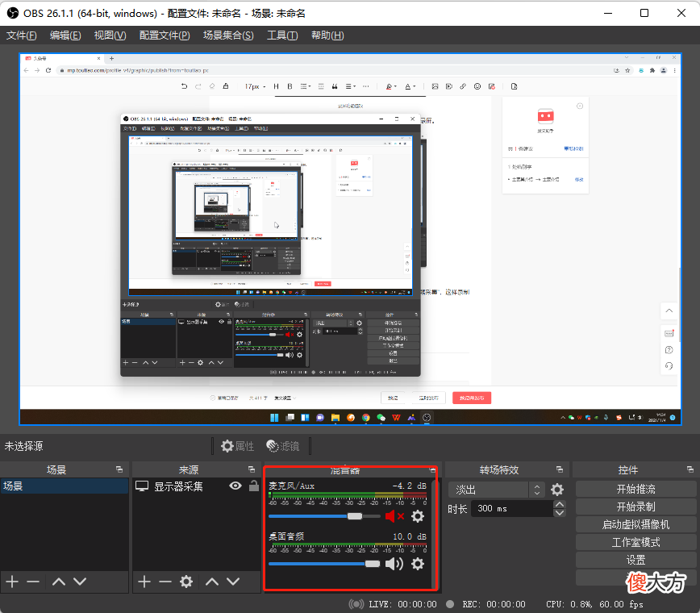Click emoji icon in previewed editor toolbar

pos(477,86)
